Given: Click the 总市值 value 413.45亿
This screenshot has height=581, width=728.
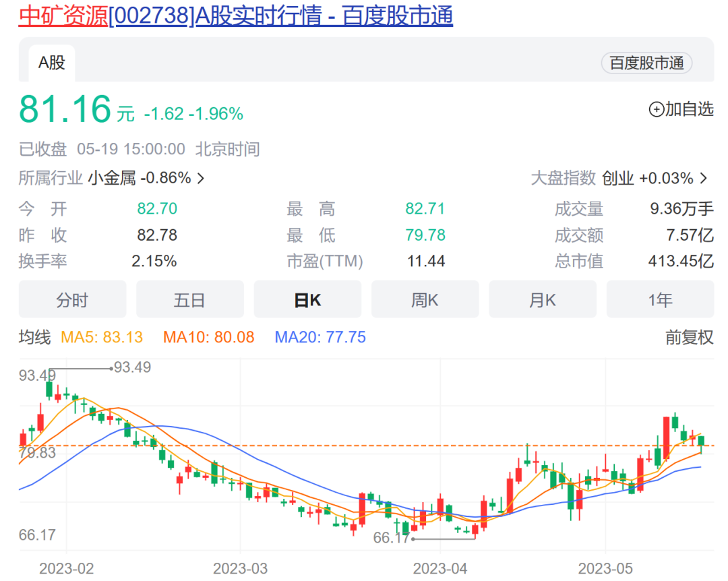Looking at the screenshot, I should (681, 261).
